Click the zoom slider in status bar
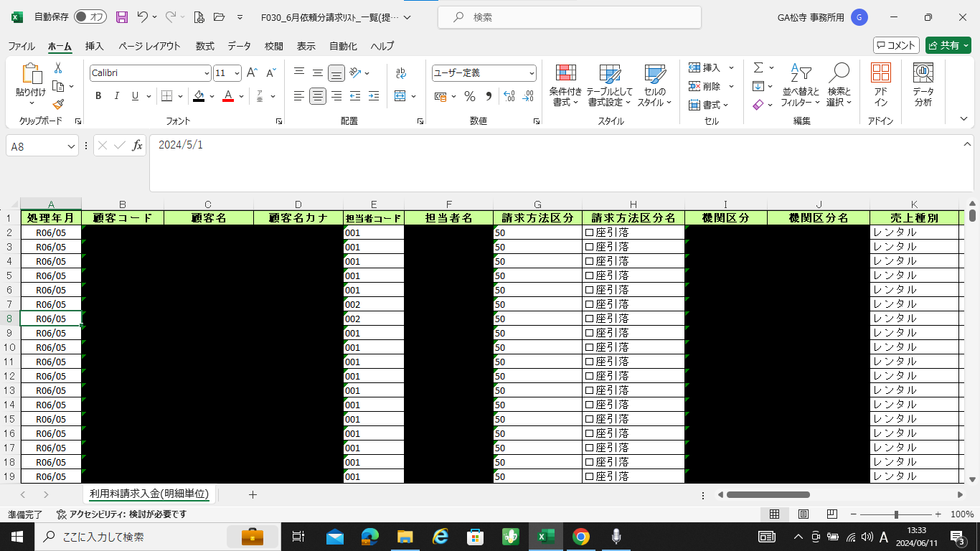This screenshot has width=980, height=551. coord(896,514)
